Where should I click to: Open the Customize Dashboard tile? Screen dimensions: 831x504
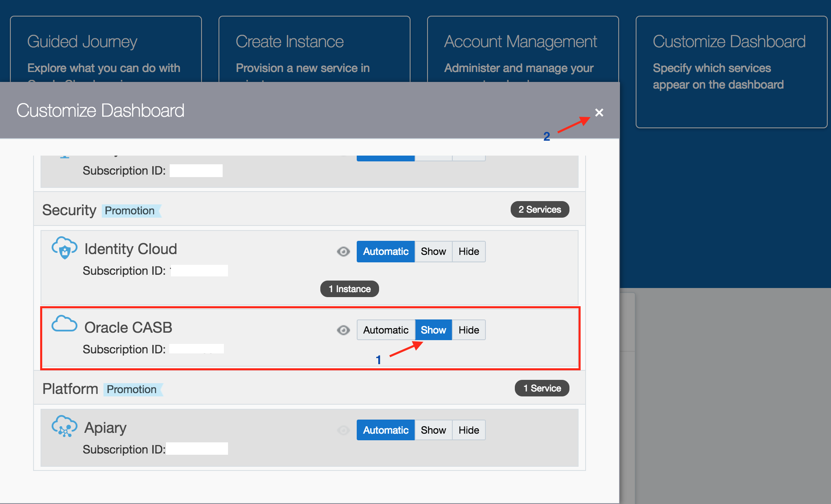click(x=731, y=72)
